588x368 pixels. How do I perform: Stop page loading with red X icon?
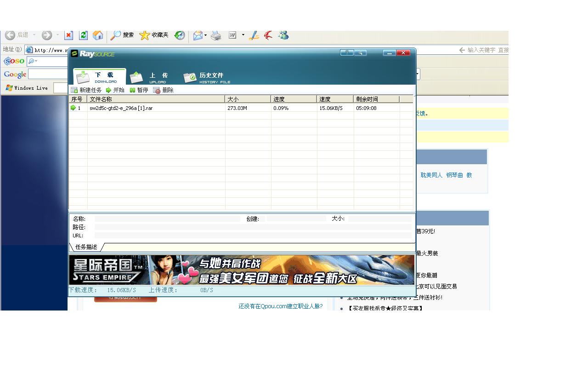point(68,35)
